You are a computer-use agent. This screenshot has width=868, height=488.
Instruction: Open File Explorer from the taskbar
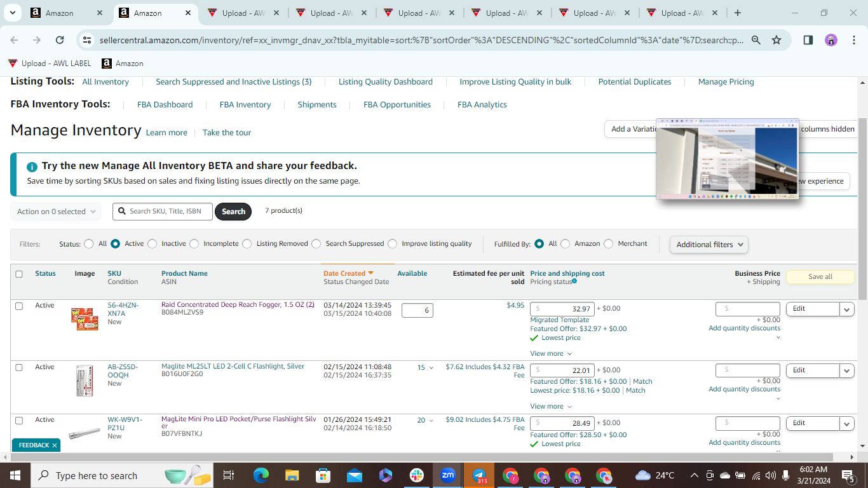[x=292, y=475]
